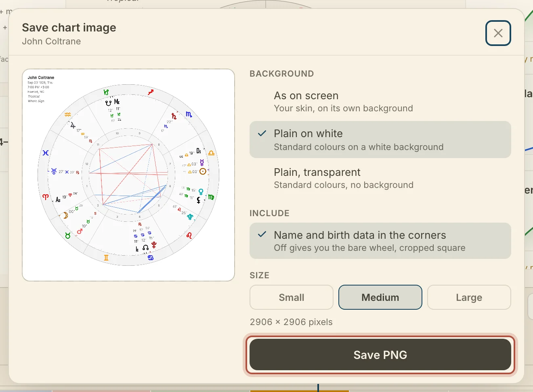The height and width of the screenshot is (392, 533).
Task: Click the checkmark beside Plain on white
Action: (262, 133)
